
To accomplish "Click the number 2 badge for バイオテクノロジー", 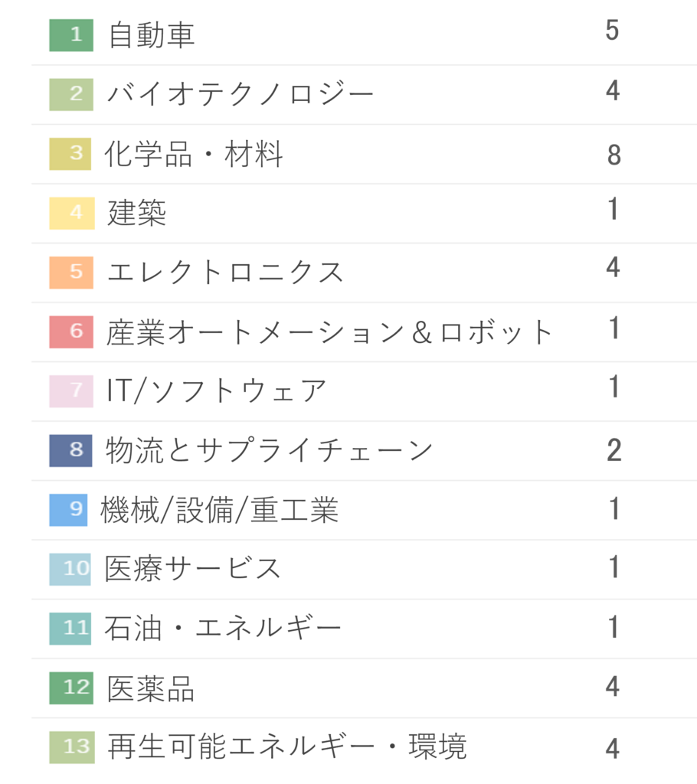I will (x=71, y=94).
